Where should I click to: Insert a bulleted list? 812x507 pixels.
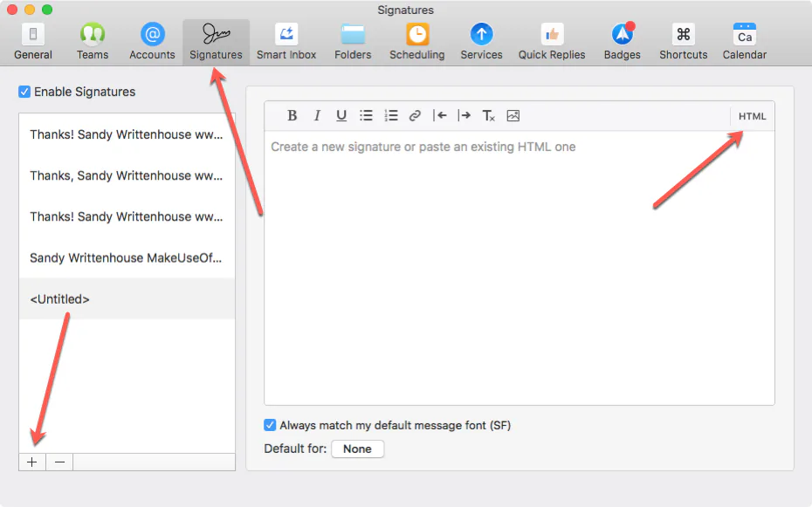click(366, 116)
